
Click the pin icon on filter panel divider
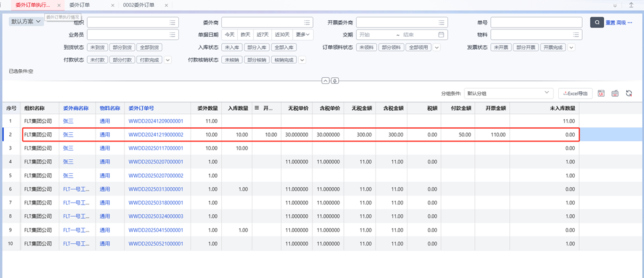coord(335,81)
